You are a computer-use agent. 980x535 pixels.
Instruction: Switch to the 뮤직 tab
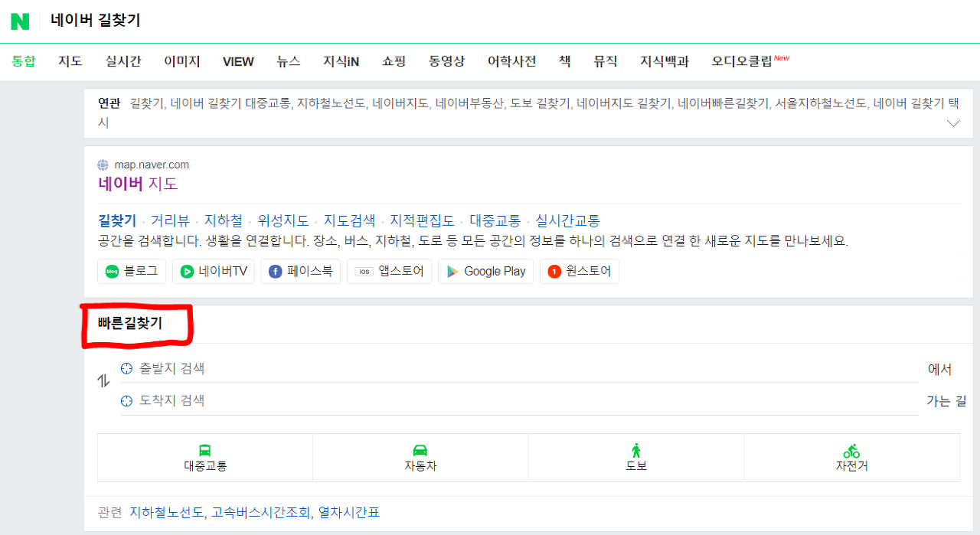coord(606,61)
